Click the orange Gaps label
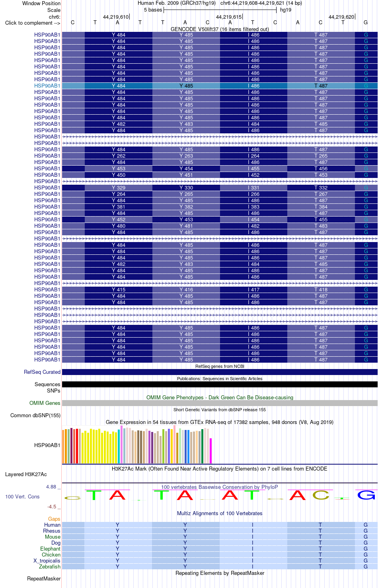This screenshot has height=588, width=378. [54, 519]
